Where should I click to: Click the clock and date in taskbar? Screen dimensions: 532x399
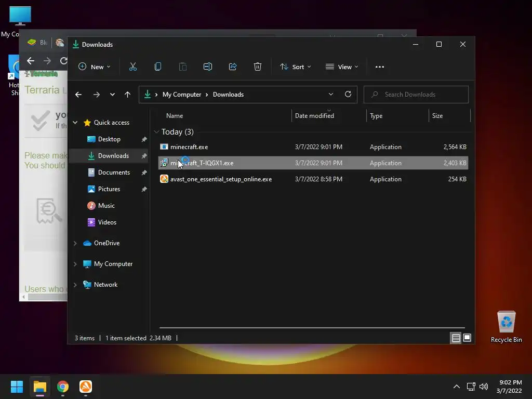click(509, 387)
